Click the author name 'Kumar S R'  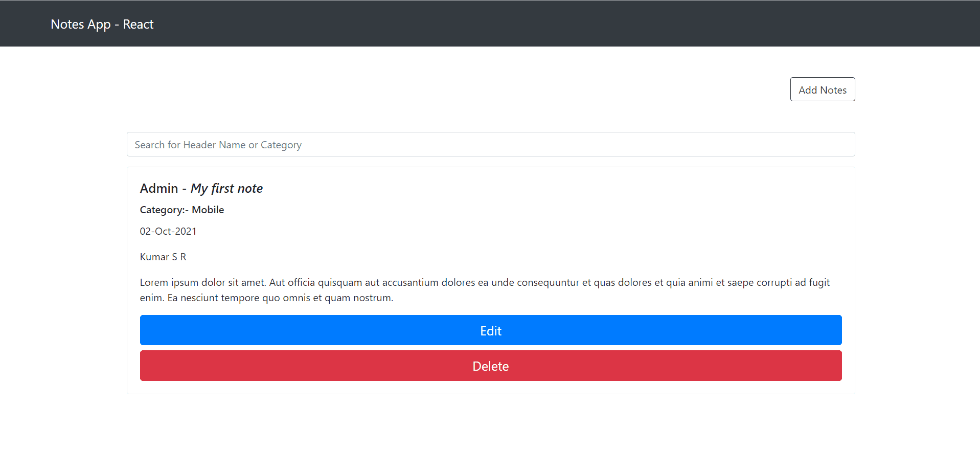163,257
